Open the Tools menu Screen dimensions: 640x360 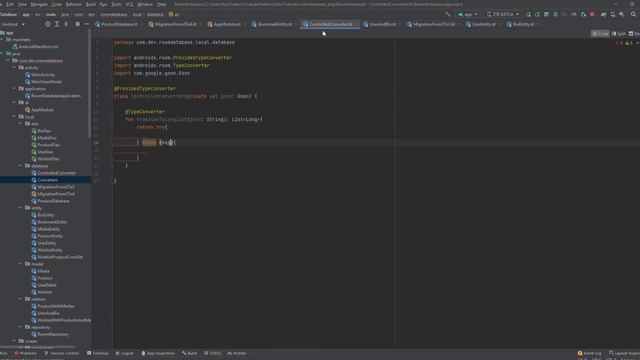(x=116, y=4)
